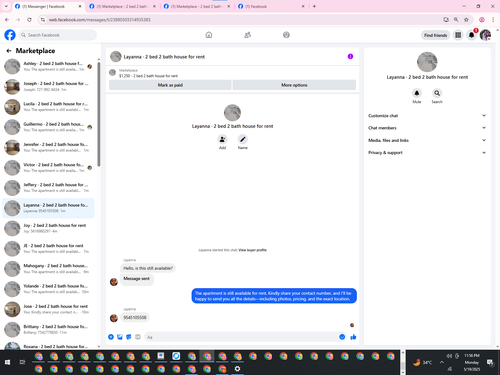This screenshot has height=375, width=500.
Task: Show hidden system tray icons
Action: click(x=442, y=362)
